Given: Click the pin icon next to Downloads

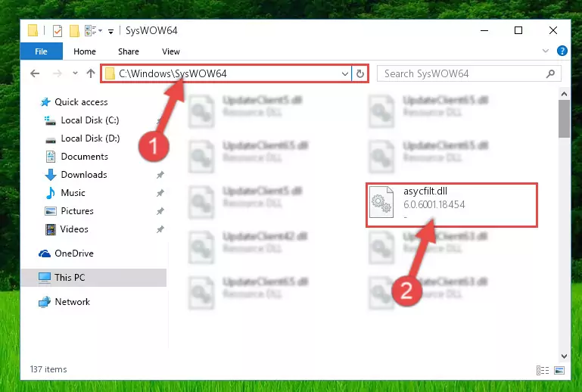Looking at the screenshot, I should (x=160, y=175).
